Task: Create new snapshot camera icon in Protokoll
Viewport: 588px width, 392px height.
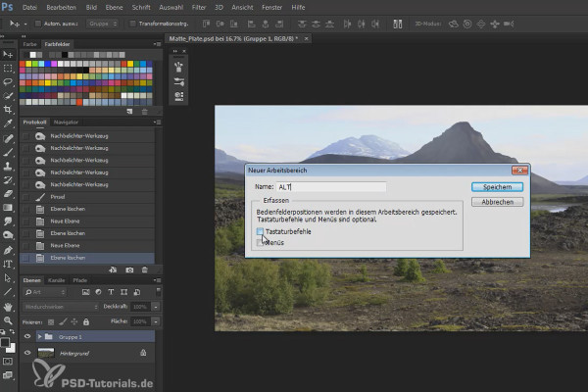Action: [129, 269]
